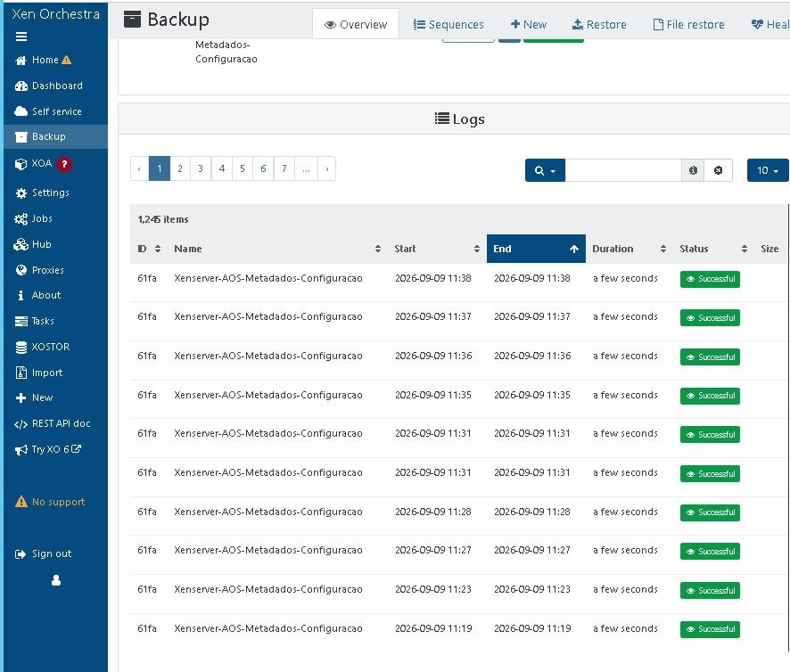790x672 pixels.
Task: Open the search filter dropdown
Action: click(x=545, y=170)
